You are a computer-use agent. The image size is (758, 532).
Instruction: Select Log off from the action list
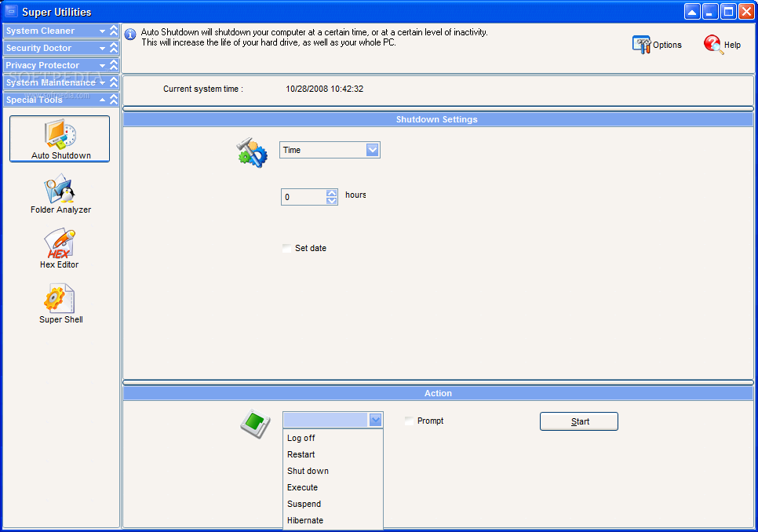333,438
